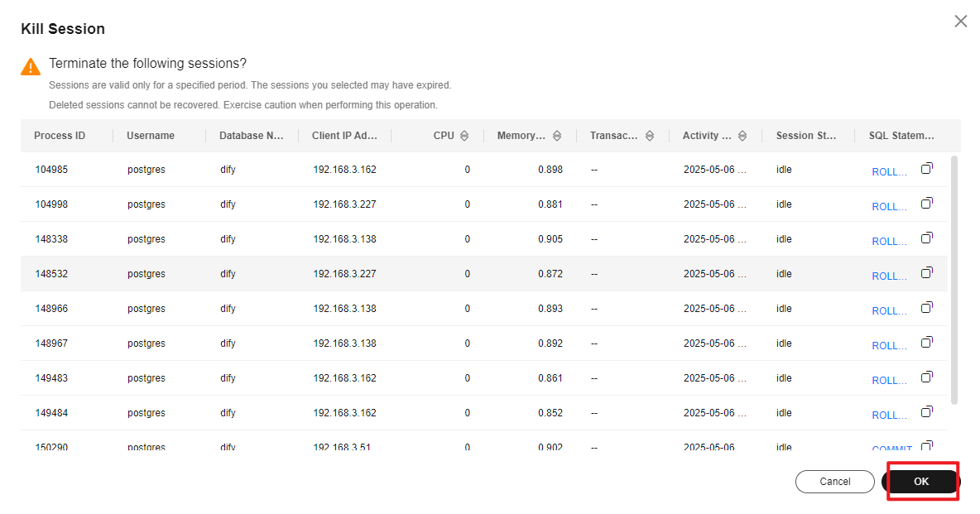The height and width of the screenshot is (514, 980).
Task: Open ROLL... SQL statement for process 104998
Action: 890,207
